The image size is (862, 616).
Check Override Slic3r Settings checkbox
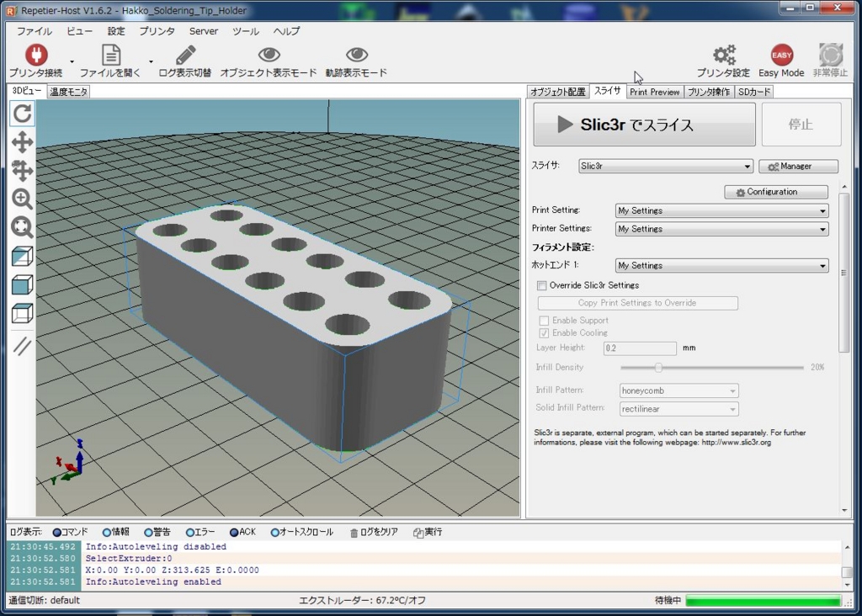[x=542, y=285]
